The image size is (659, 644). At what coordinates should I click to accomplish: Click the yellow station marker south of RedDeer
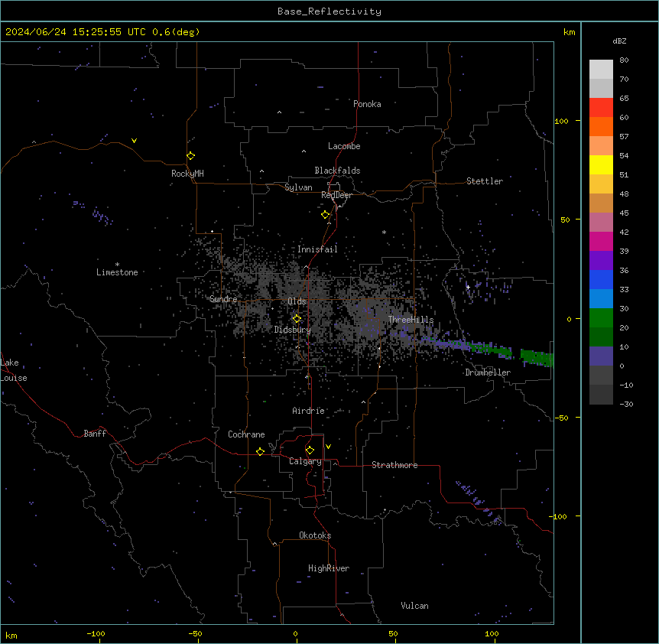(326, 215)
